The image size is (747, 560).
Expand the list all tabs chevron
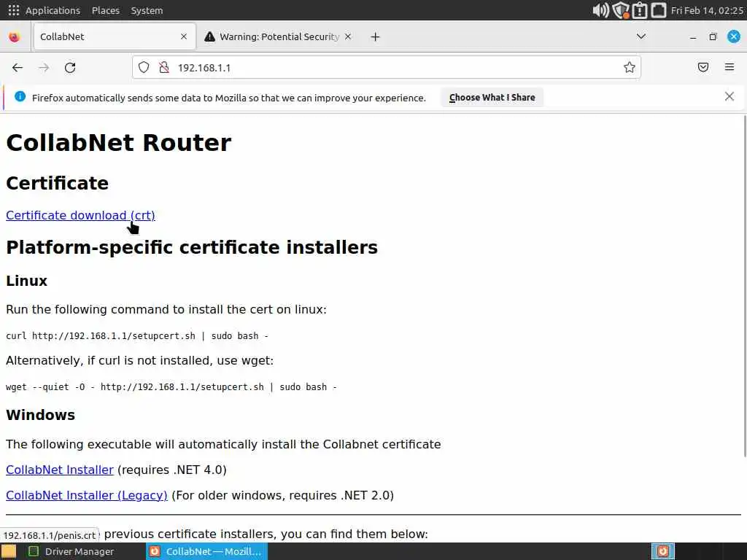pyautogui.click(x=641, y=36)
